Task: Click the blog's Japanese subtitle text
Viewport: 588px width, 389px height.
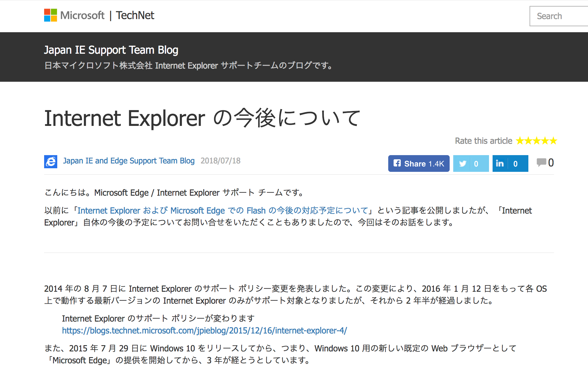Action: [x=189, y=65]
